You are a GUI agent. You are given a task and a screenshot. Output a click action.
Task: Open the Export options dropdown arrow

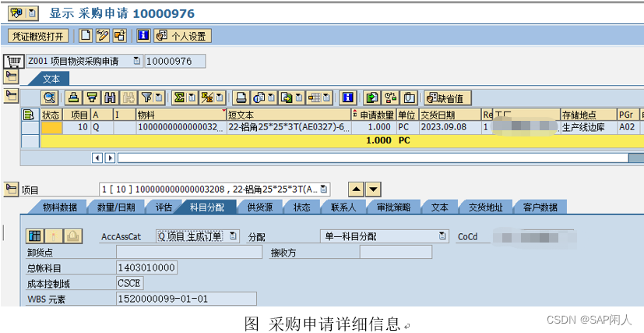click(x=299, y=97)
